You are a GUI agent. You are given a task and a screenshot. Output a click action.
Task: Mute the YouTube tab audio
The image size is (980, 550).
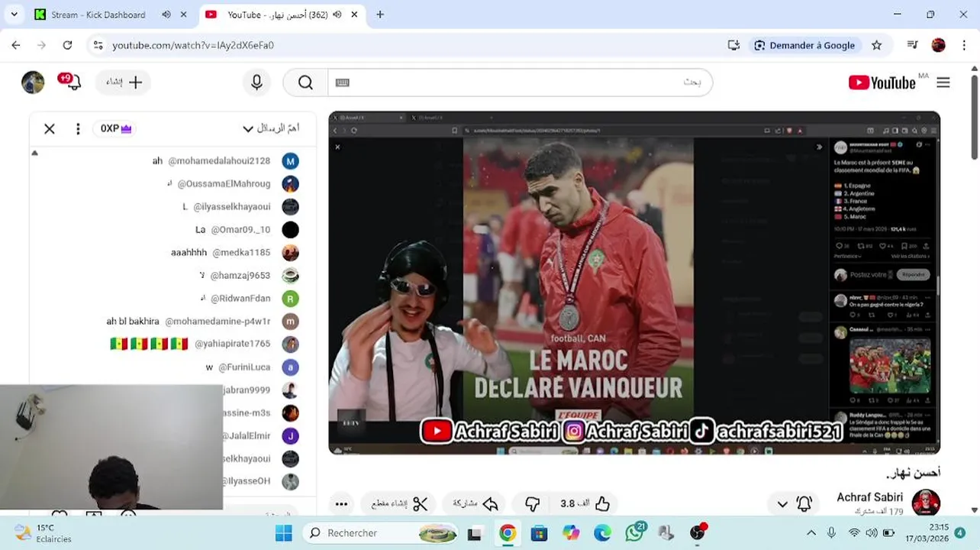coord(337,15)
